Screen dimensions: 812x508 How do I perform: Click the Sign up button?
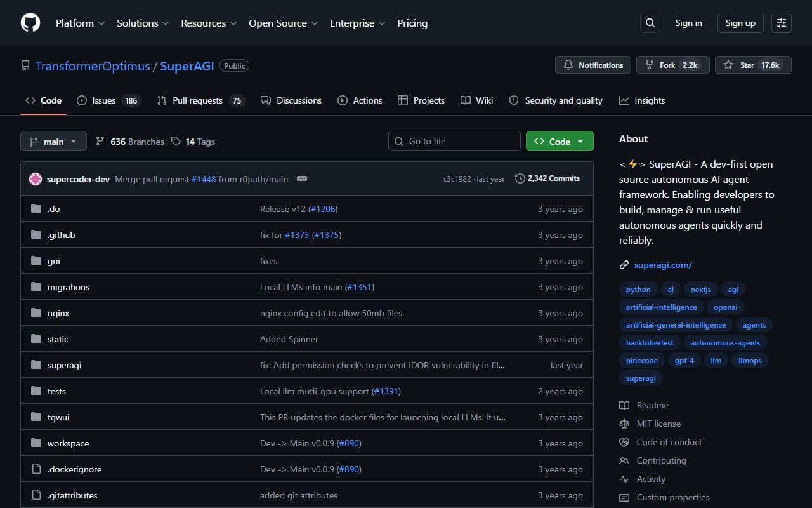point(740,23)
